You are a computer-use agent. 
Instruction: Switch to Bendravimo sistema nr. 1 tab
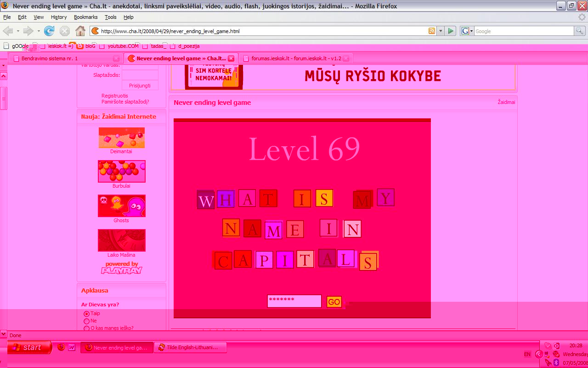tap(66, 58)
